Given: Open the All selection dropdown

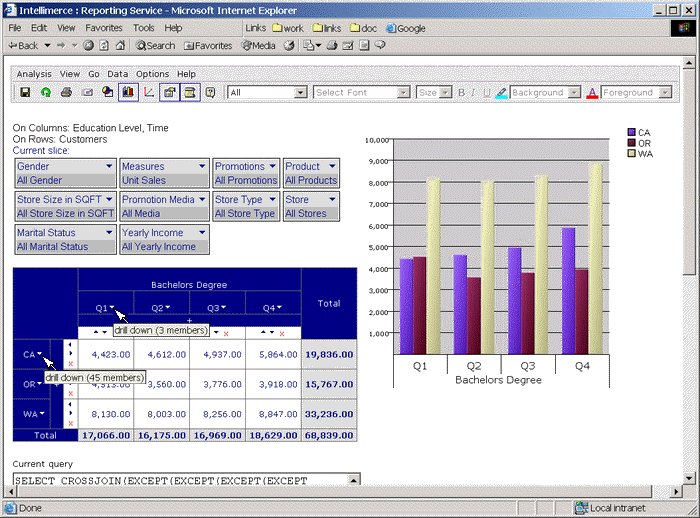Looking at the screenshot, I should [300, 93].
